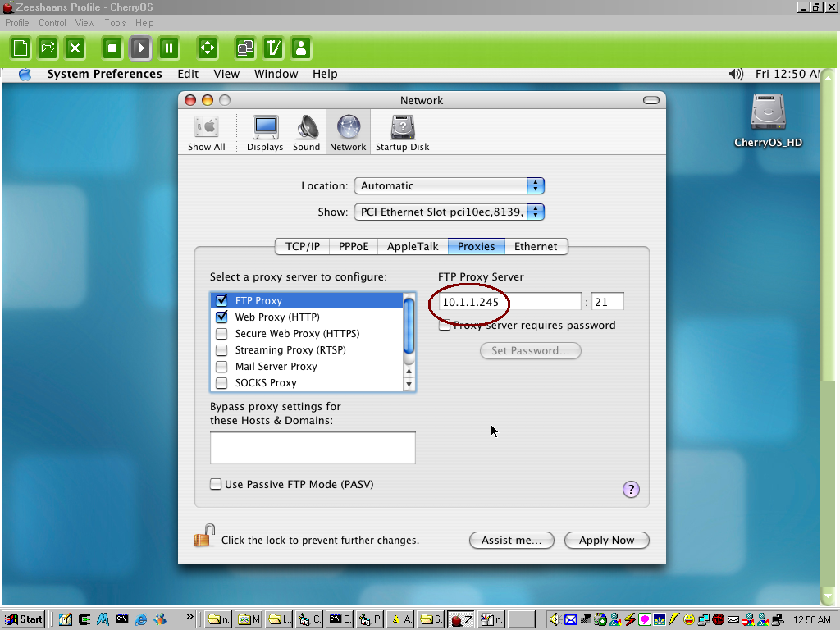Open the Window menu in Mac menu bar
The height and width of the screenshot is (630, 840).
[x=276, y=74]
